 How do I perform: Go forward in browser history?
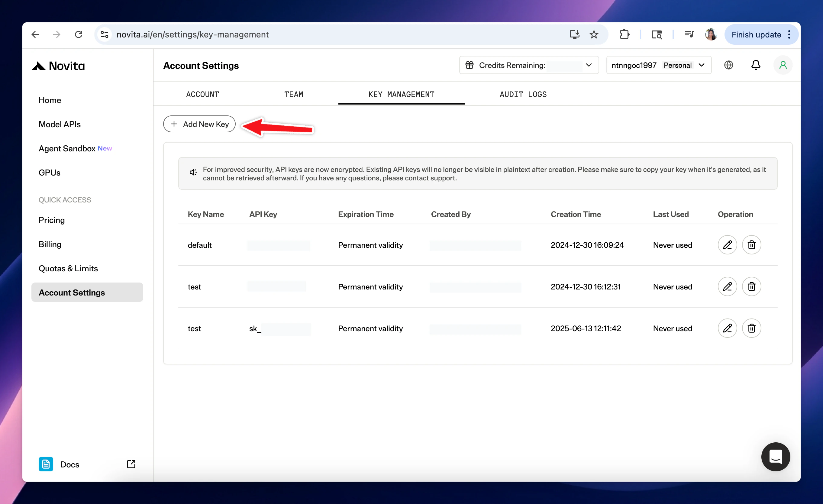click(57, 34)
